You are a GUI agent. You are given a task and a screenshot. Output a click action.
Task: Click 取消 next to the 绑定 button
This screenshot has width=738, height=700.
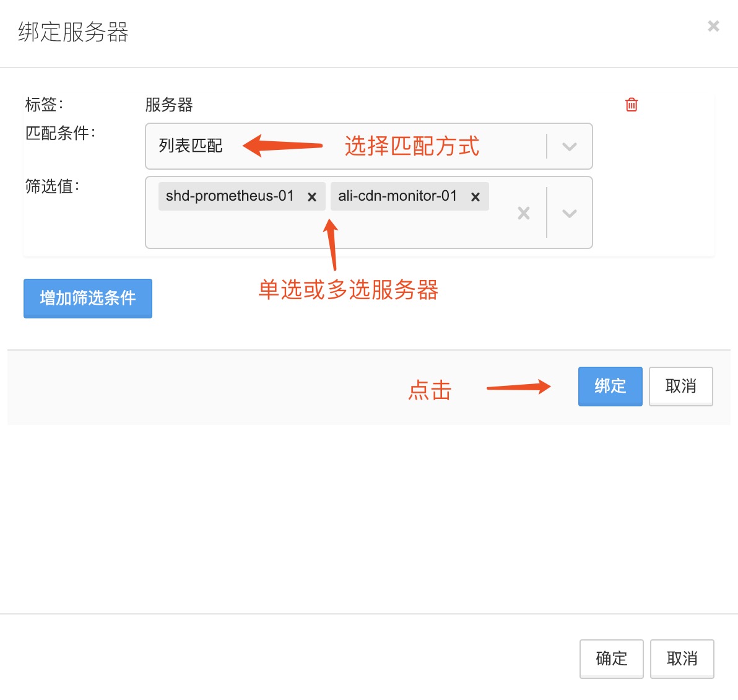[680, 387]
